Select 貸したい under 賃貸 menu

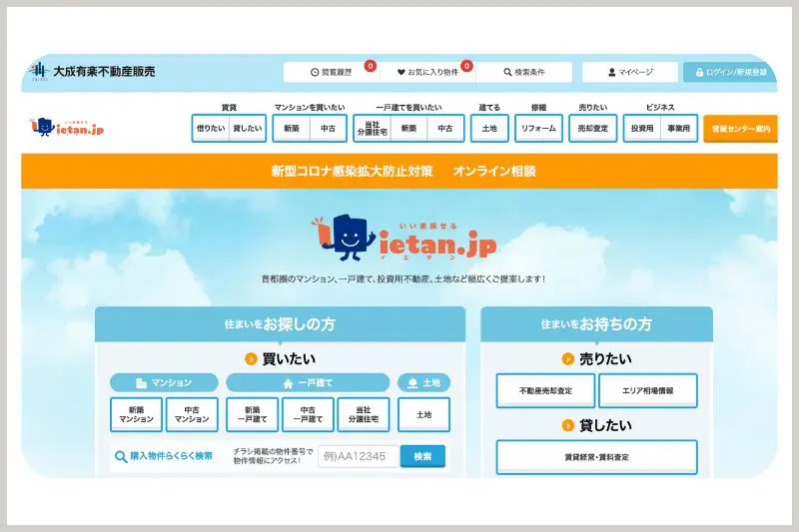[248, 129]
